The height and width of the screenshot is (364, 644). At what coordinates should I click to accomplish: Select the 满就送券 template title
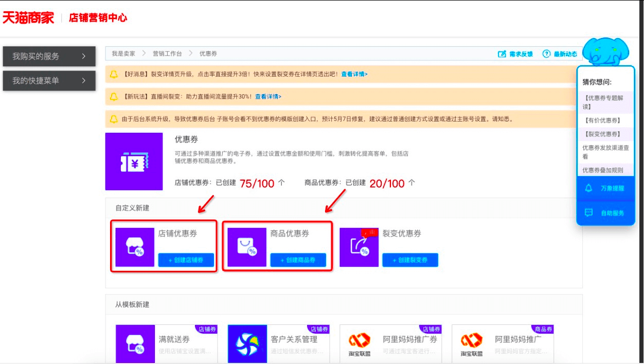click(174, 340)
